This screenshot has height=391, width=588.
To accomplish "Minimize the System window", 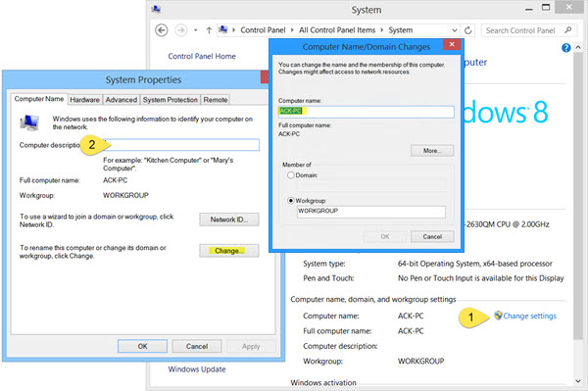I will 529,9.
